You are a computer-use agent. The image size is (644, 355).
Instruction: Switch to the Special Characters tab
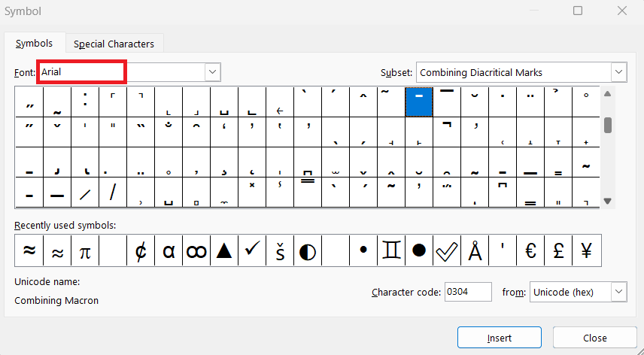[x=114, y=44]
